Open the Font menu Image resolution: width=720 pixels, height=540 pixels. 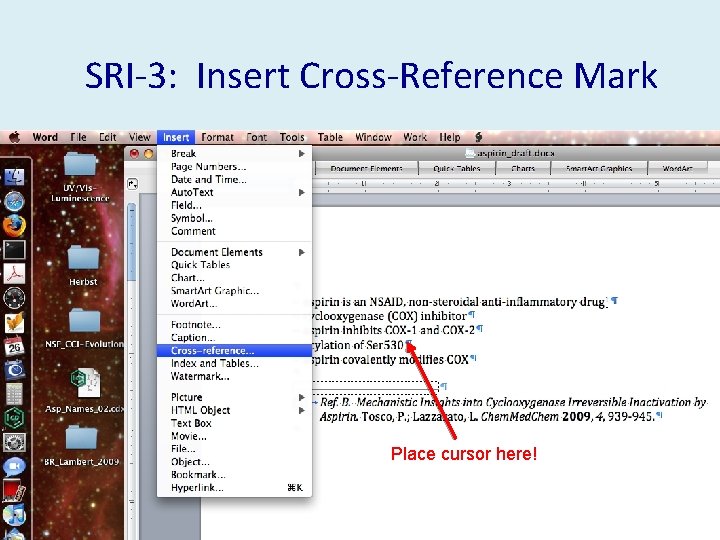coord(256,137)
